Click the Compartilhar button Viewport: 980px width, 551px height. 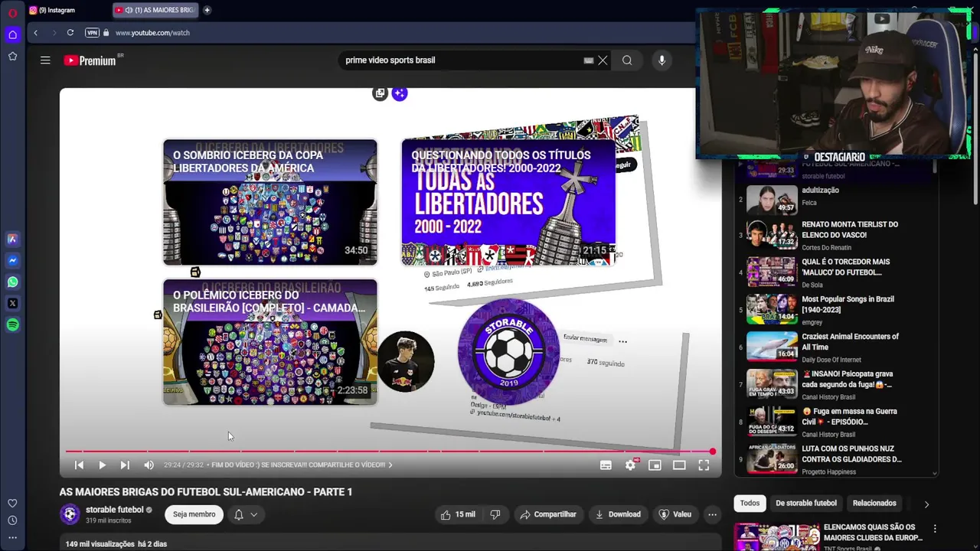click(x=547, y=514)
